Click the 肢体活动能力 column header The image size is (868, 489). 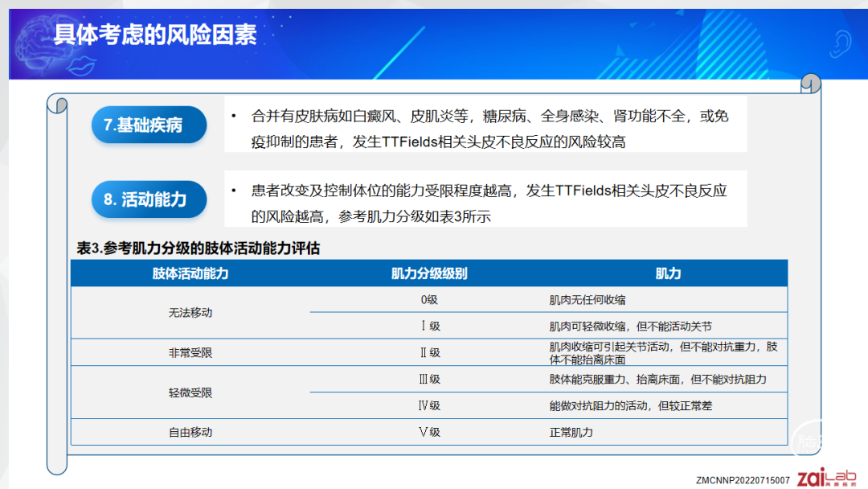click(x=190, y=273)
